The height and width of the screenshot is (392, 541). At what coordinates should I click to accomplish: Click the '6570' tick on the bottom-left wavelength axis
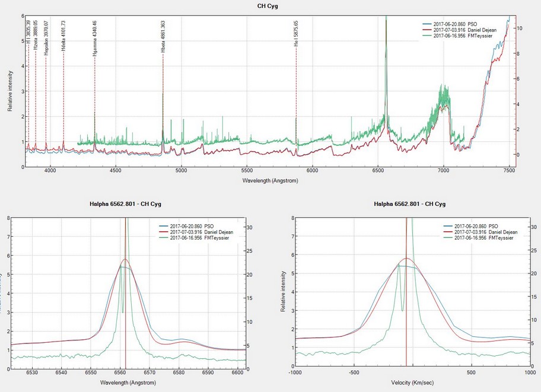pos(149,372)
